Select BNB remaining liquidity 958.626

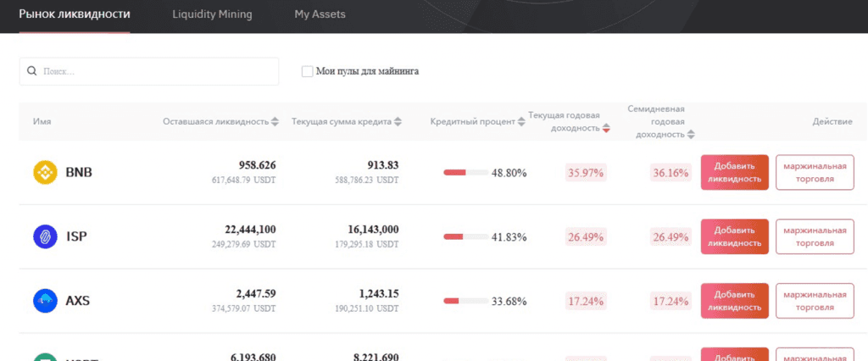pyautogui.click(x=258, y=165)
